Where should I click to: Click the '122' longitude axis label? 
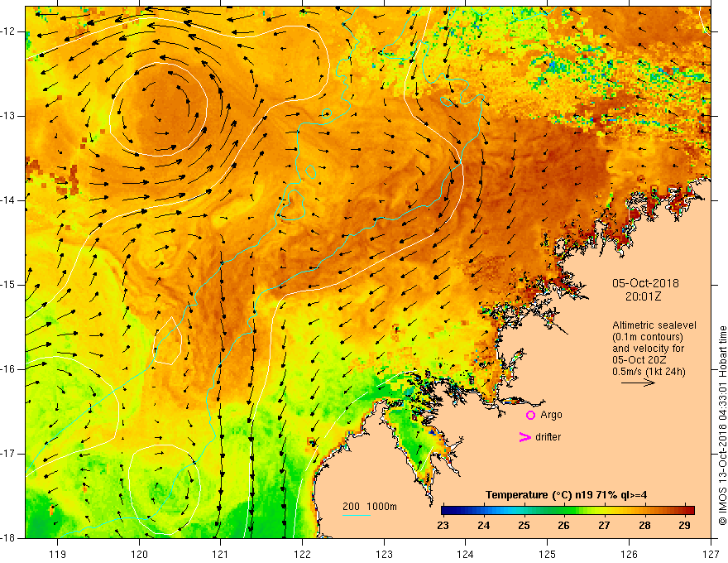[302, 554]
